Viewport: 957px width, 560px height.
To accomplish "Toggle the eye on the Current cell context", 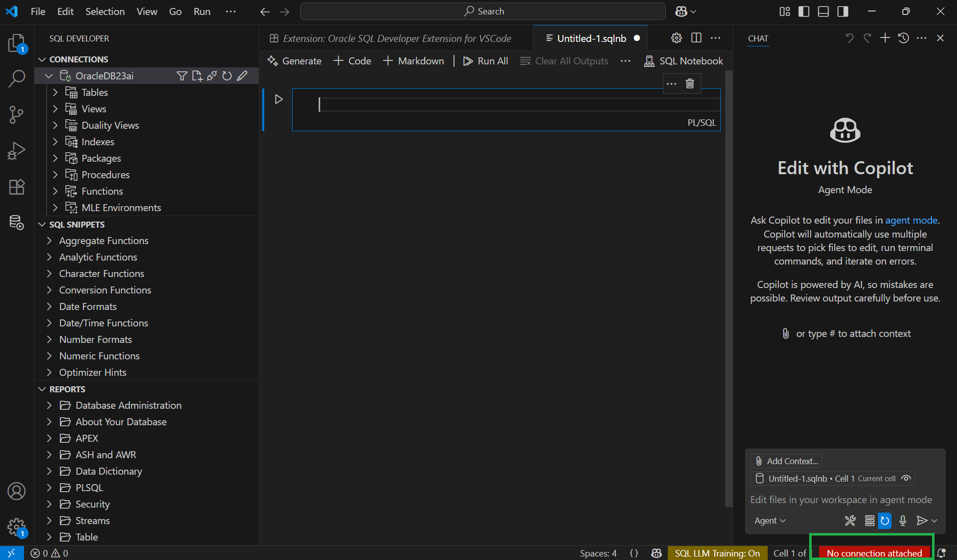I will 906,478.
